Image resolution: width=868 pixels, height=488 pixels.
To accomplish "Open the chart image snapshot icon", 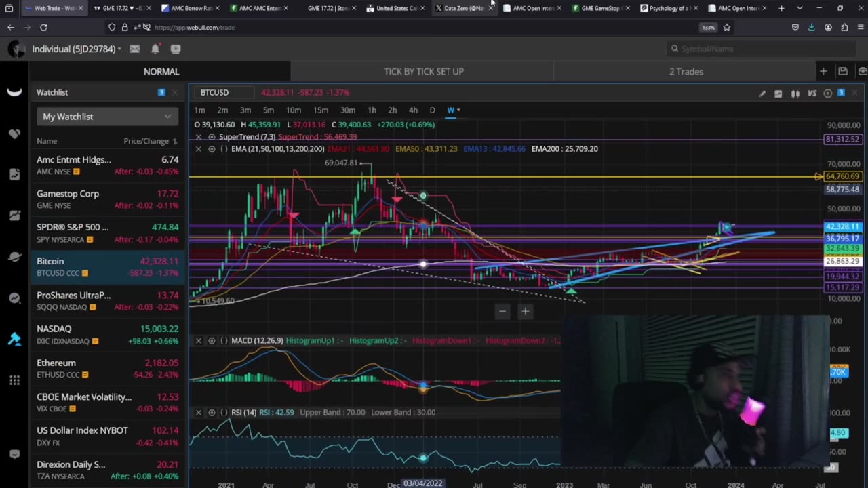I will 778,94.
